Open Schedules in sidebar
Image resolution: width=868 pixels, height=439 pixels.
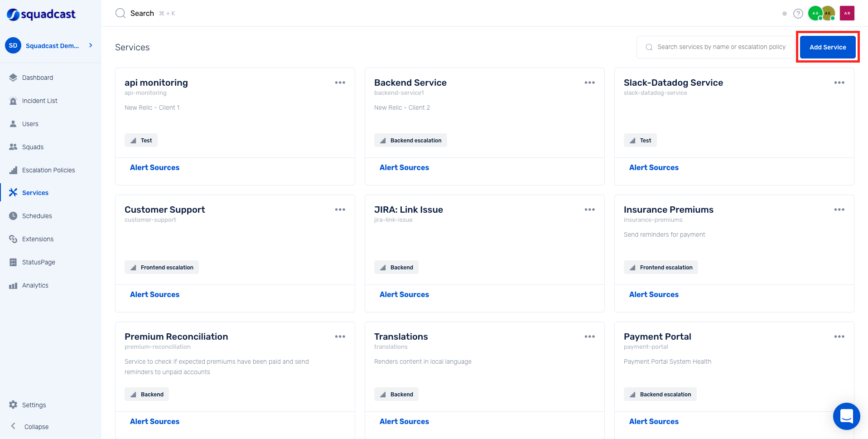(37, 216)
